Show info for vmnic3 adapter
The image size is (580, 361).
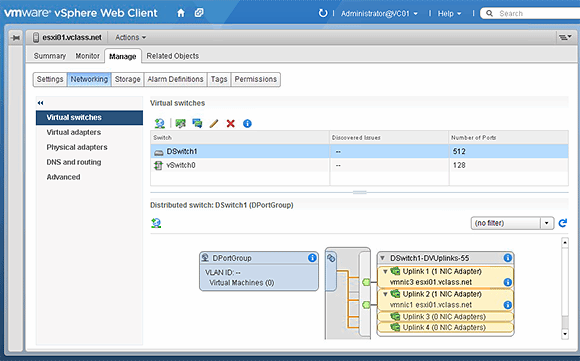pos(508,283)
